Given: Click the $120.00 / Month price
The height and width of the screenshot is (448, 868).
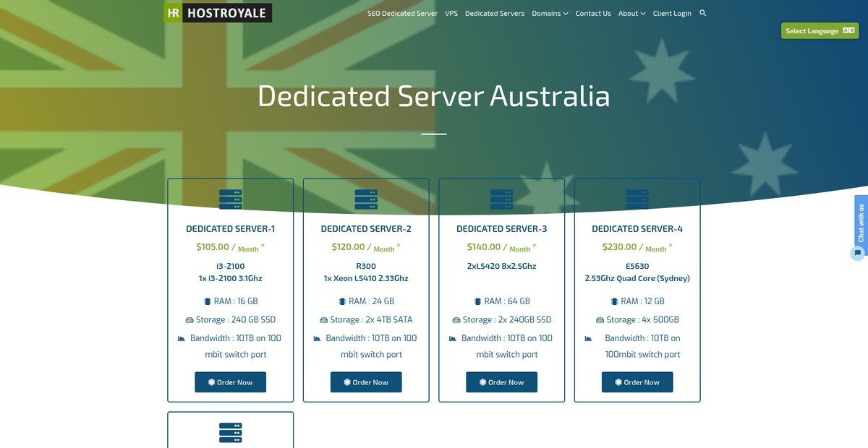Looking at the screenshot, I should [366, 247].
